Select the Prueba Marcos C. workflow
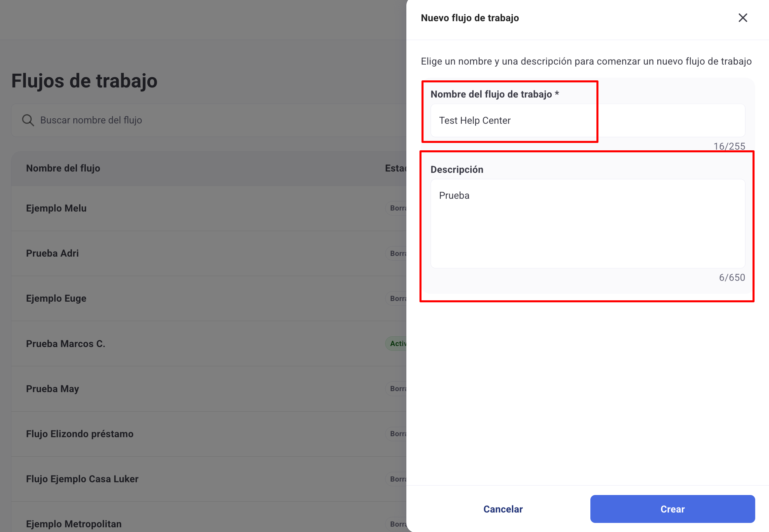Screen dimensions: 769x532 click(66, 344)
